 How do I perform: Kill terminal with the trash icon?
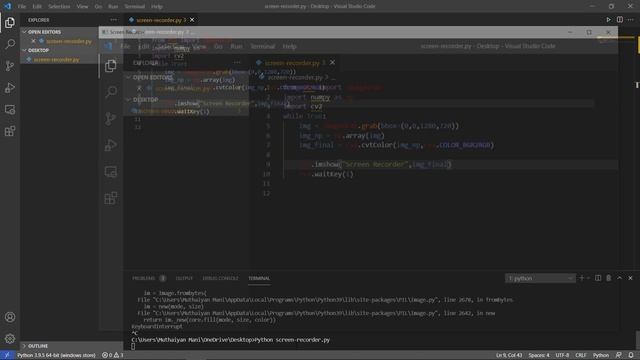coord(609,278)
